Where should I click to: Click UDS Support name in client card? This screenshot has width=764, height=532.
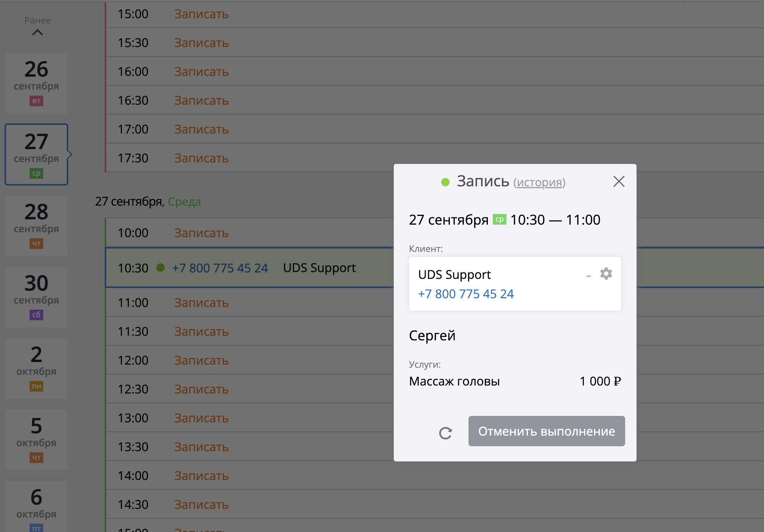(454, 274)
